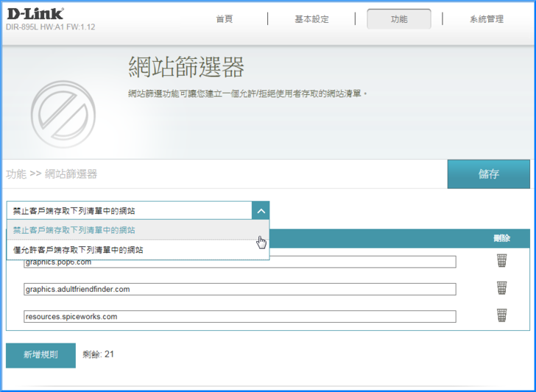Click the graphics.adultfriendfinder.com text field
Viewport: 536px width, 392px height.
coord(239,289)
